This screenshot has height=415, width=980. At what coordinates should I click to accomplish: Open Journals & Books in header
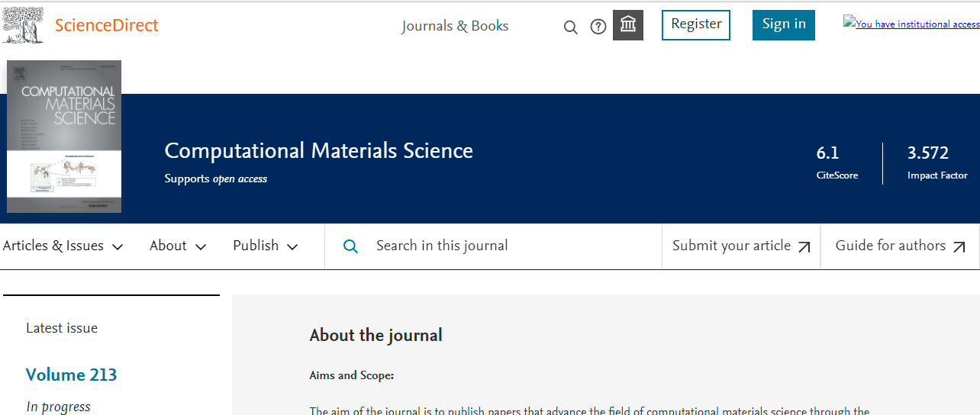pos(455,26)
